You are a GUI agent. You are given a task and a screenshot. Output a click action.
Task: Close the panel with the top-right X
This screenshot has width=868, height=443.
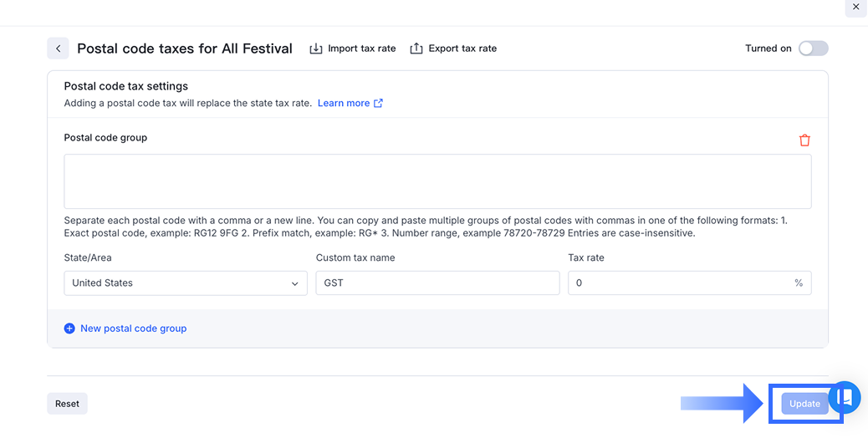click(855, 8)
